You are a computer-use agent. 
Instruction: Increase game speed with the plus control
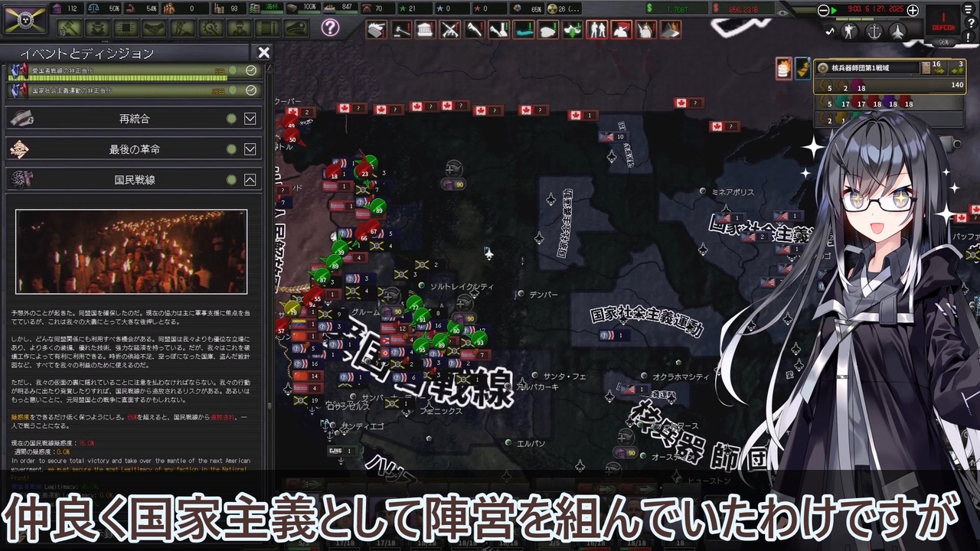(x=913, y=10)
